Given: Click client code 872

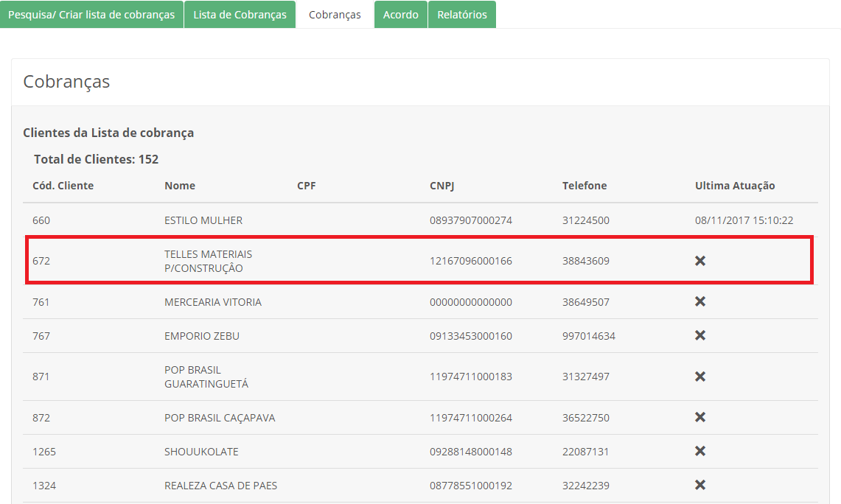Looking at the screenshot, I should (41, 418).
